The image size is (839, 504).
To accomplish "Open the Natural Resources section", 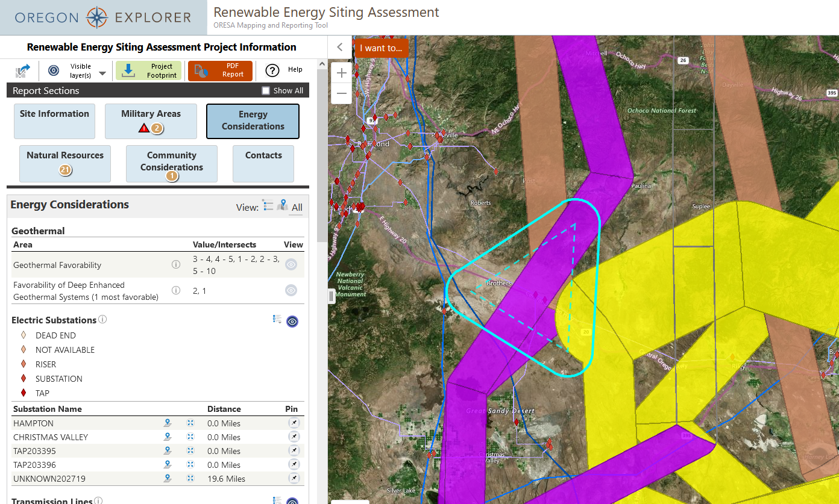I will point(65,163).
